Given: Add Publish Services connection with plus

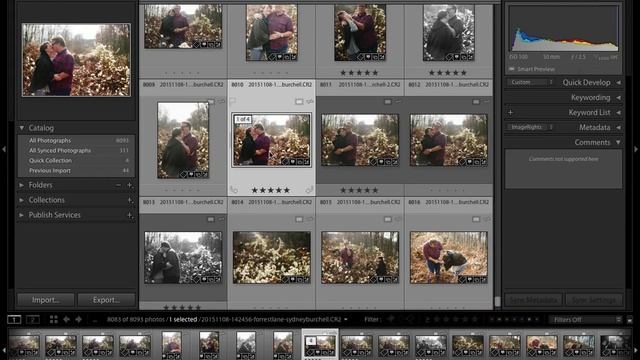Looking at the screenshot, I should 130,215.
